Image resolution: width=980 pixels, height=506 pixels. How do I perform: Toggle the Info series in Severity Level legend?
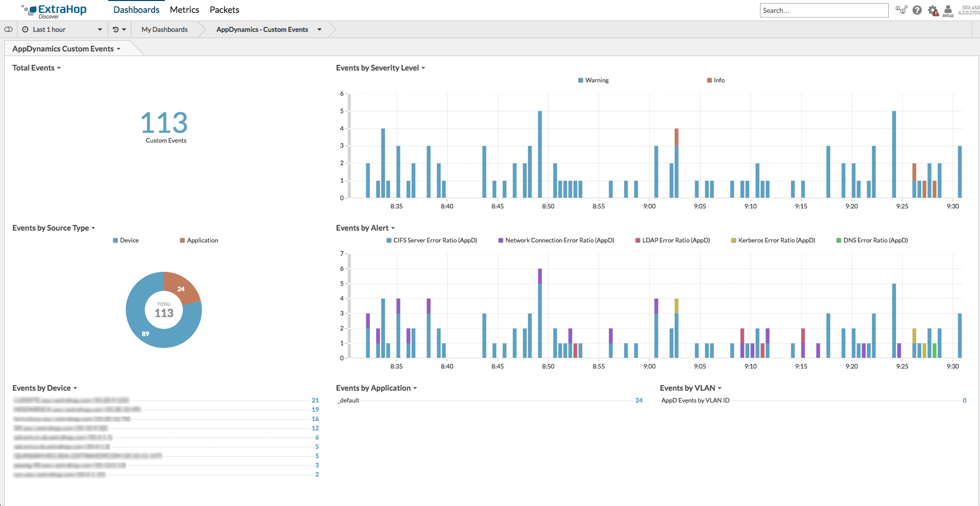tap(716, 80)
